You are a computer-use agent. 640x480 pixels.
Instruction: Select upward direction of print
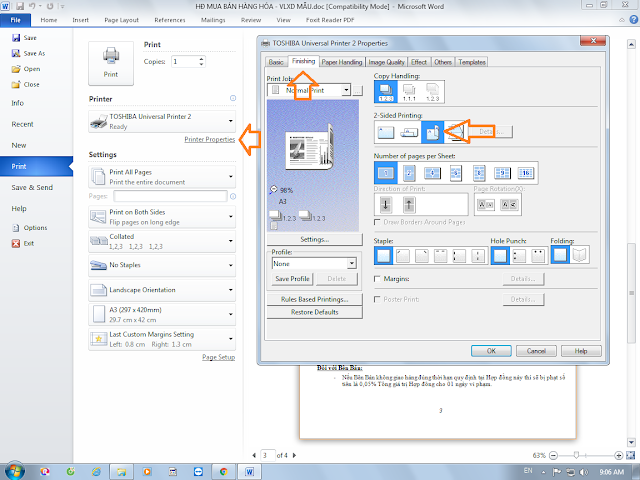coord(409,204)
